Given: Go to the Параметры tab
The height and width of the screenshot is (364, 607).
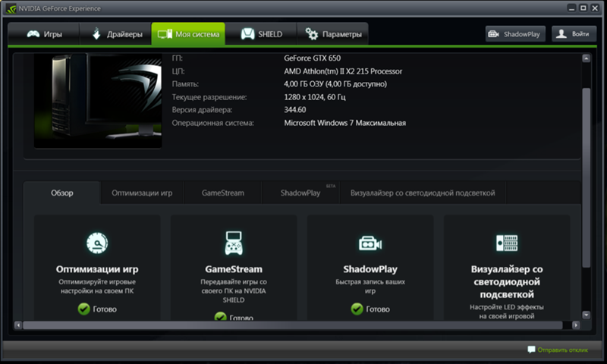Looking at the screenshot, I should [332, 34].
